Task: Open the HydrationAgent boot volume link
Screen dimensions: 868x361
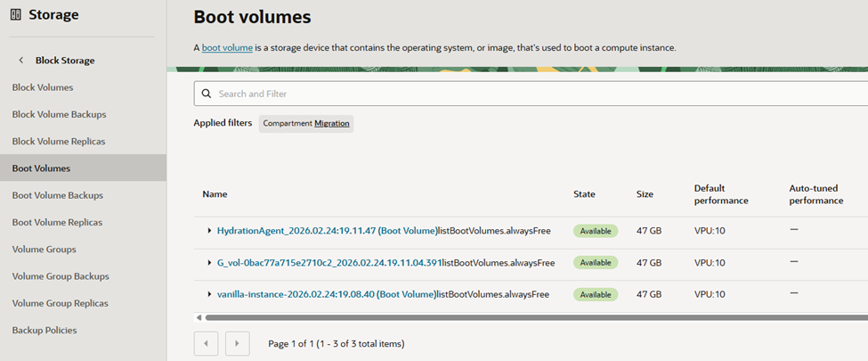Action: (x=327, y=231)
